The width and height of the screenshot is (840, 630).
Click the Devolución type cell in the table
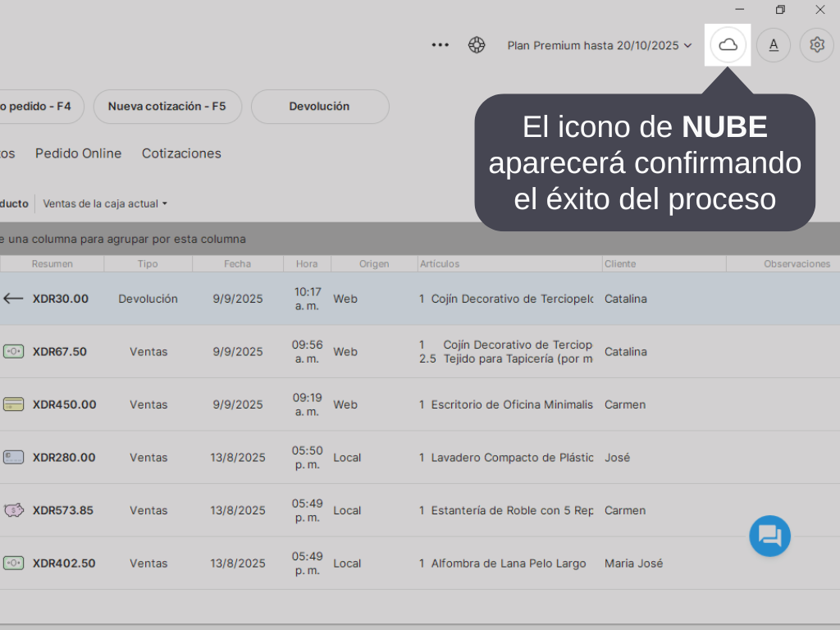point(148,299)
